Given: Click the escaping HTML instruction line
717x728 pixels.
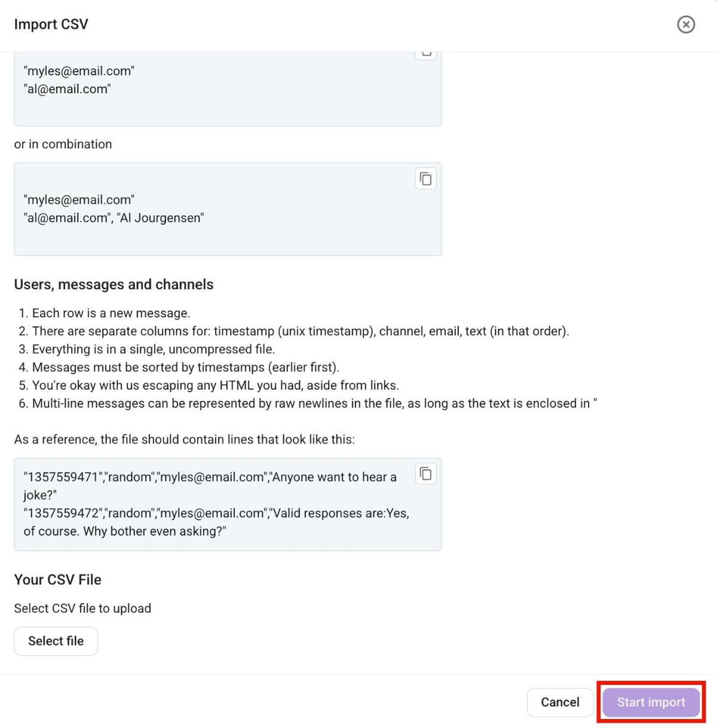Looking at the screenshot, I should pyautogui.click(x=215, y=386).
